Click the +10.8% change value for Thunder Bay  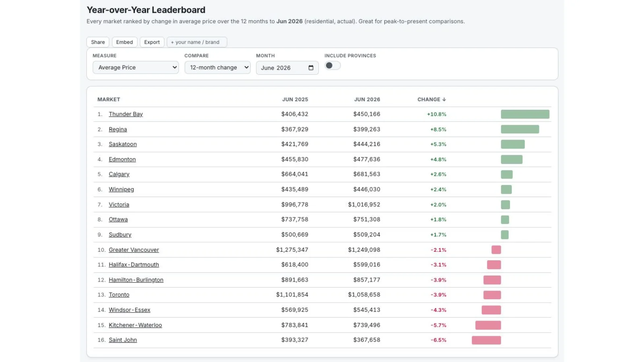coord(437,114)
